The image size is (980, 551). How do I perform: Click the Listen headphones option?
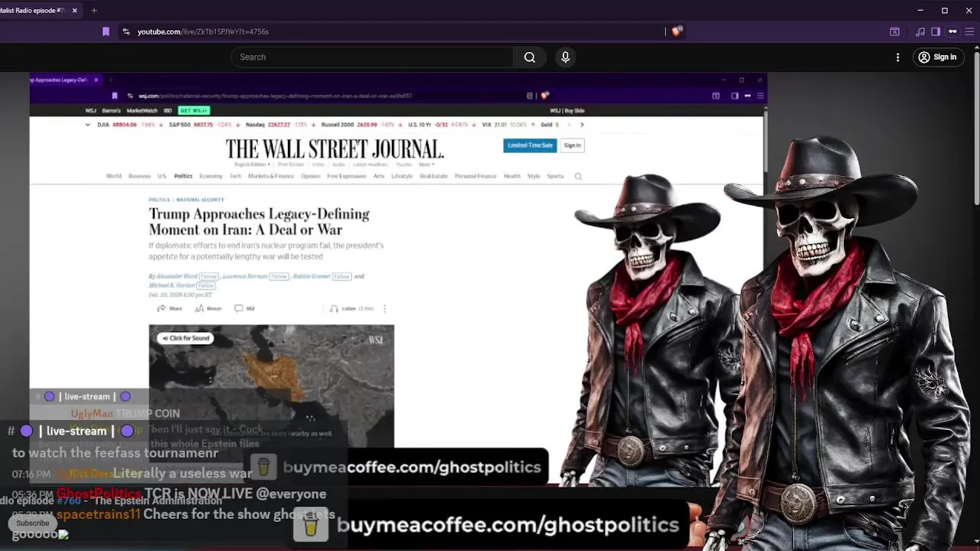point(351,308)
